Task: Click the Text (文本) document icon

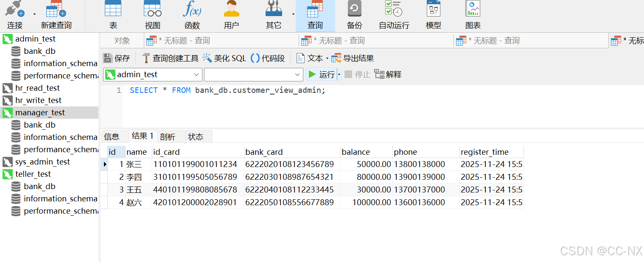Action: pyautogui.click(x=300, y=58)
